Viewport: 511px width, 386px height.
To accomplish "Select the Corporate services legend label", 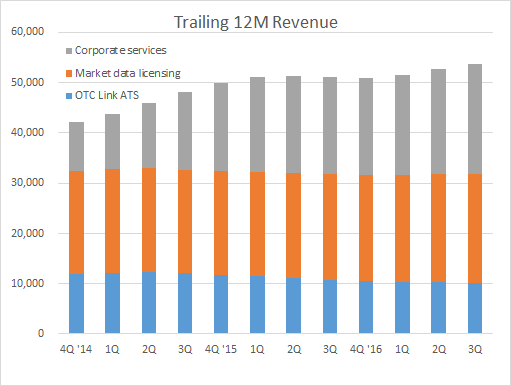I will pos(120,50).
